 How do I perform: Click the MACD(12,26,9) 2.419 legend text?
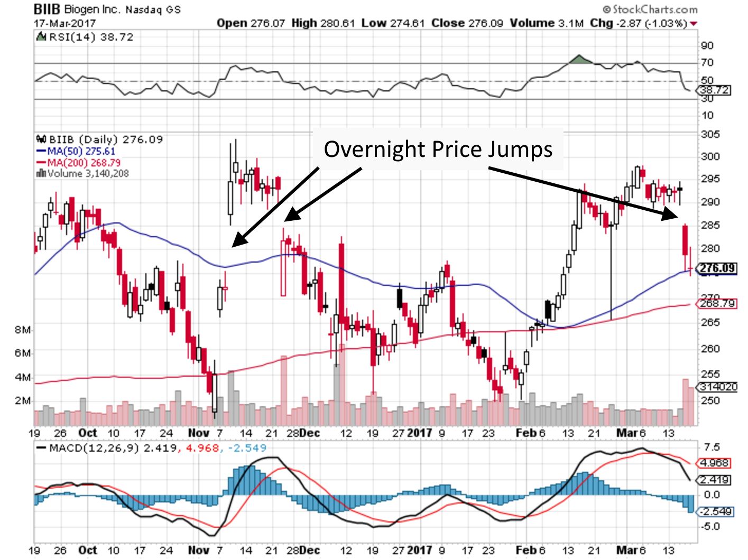point(113,448)
